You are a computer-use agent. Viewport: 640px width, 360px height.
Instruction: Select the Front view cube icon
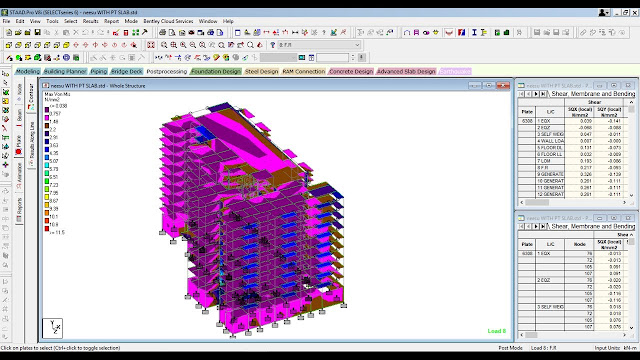[9, 45]
